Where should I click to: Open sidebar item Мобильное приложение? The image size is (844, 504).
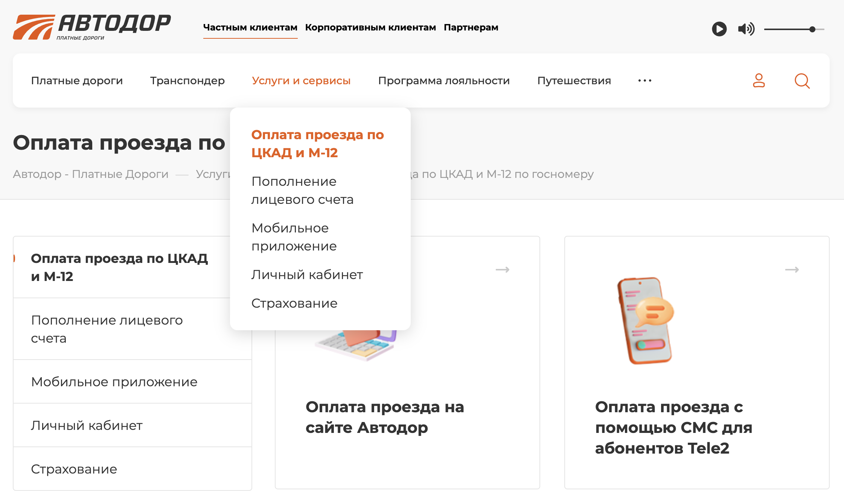133,382
